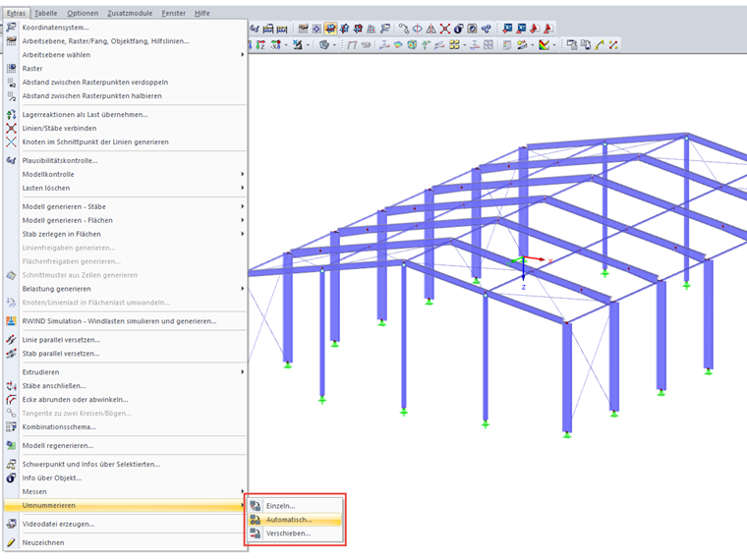Screen dimensions: 747x560
Task: Choose Modell regenerieren...
Action: tap(125, 446)
